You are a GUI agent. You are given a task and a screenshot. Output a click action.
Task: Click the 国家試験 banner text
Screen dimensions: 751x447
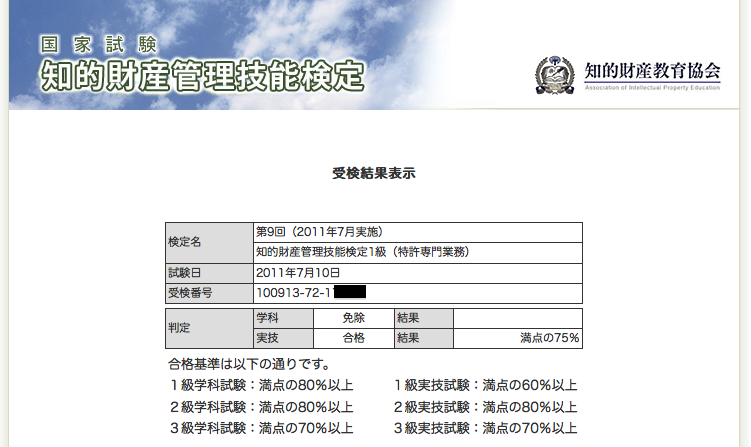99,45
